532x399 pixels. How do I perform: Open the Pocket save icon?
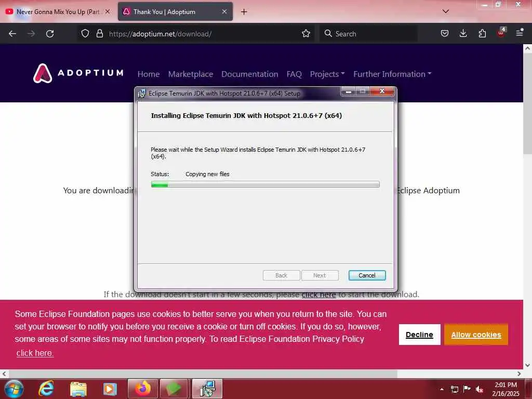tap(445, 34)
